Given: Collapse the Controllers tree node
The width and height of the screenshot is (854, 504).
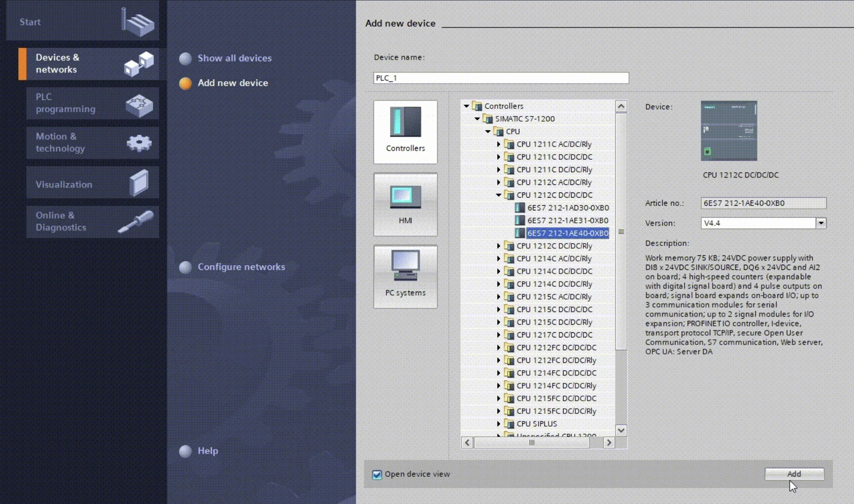Looking at the screenshot, I should tap(466, 106).
